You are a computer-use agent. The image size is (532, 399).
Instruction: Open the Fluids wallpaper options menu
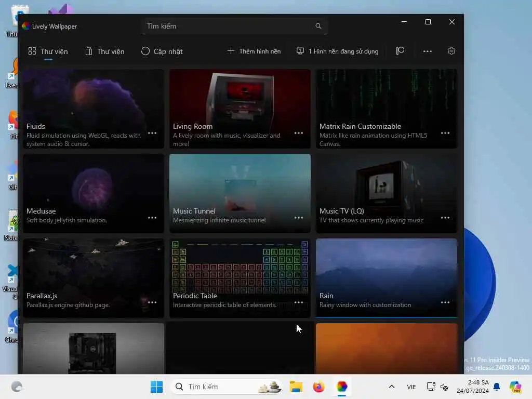click(152, 133)
